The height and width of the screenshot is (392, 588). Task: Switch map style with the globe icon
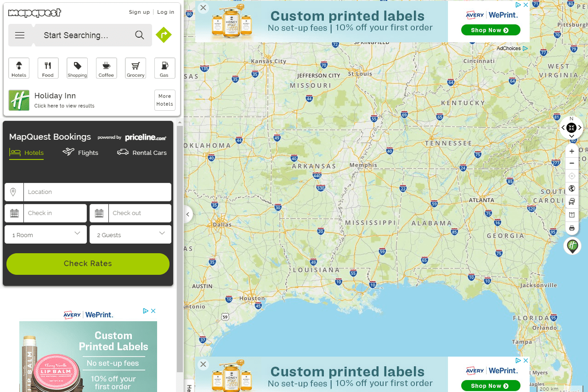[x=571, y=188]
